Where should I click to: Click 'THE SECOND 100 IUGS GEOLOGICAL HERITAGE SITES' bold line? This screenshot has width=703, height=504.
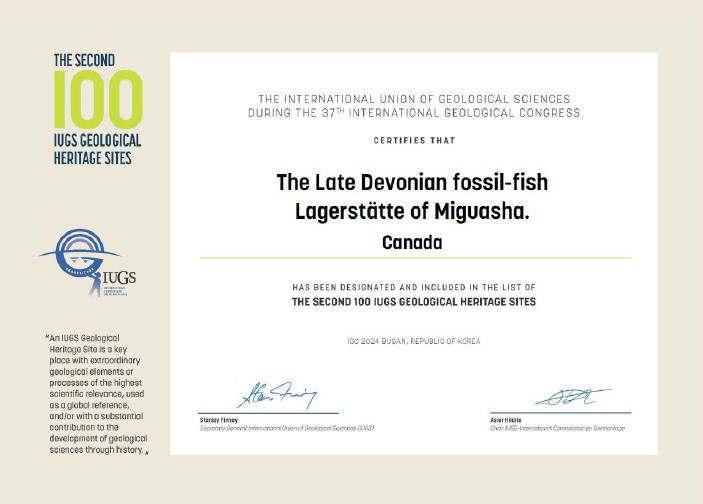click(x=414, y=302)
